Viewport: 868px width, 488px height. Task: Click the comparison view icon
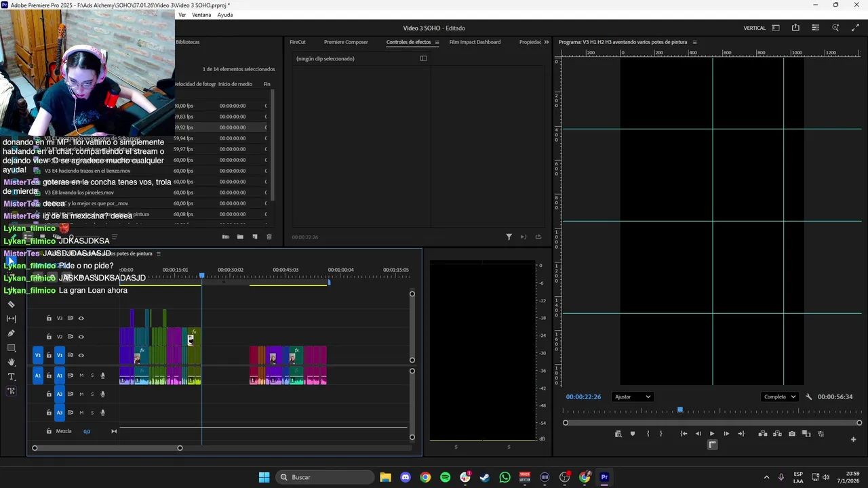click(x=806, y=434)
